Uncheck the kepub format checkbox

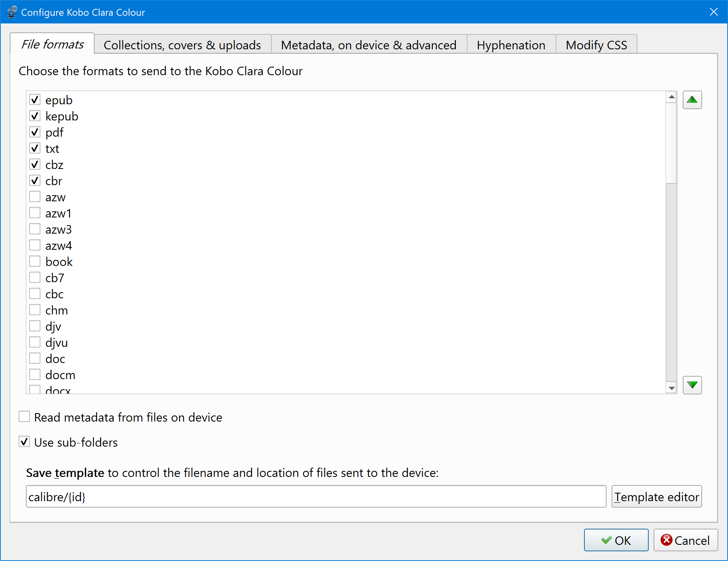[35, 116]
